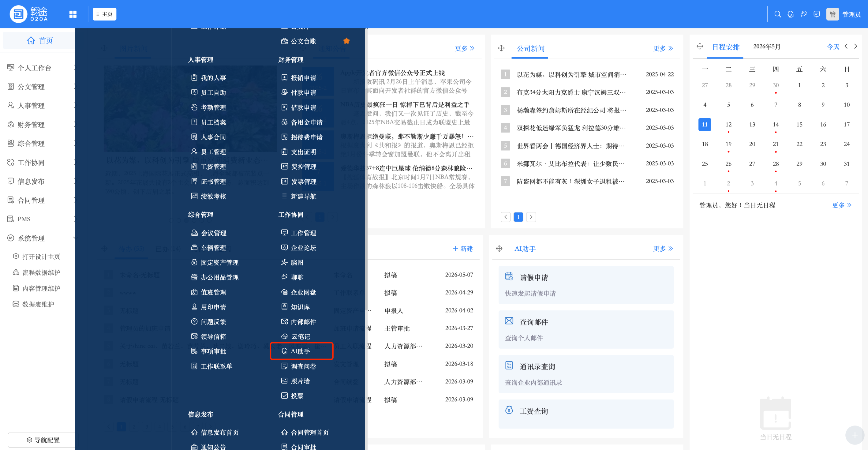The height and width of the screenshot is (450, 868).
Task: Open the app grid icon in header
Action: point(73,14)
